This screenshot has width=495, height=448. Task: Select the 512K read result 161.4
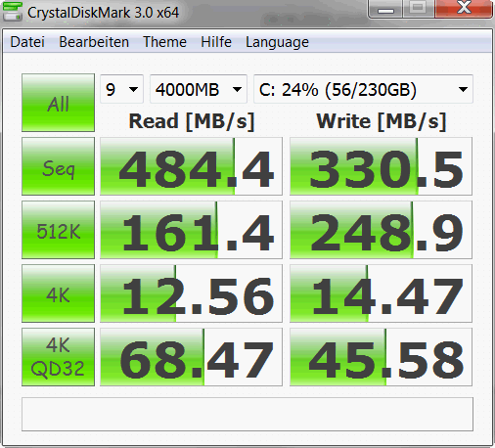191,230
